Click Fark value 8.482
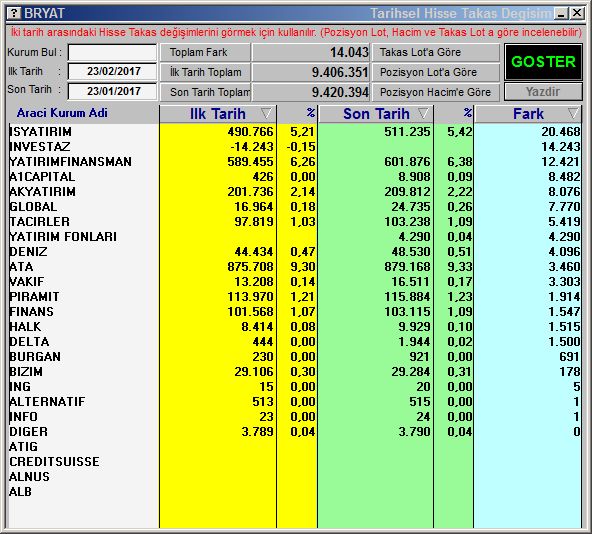The height and width of the screenshot is (534, 592). (x=564, y=177)
